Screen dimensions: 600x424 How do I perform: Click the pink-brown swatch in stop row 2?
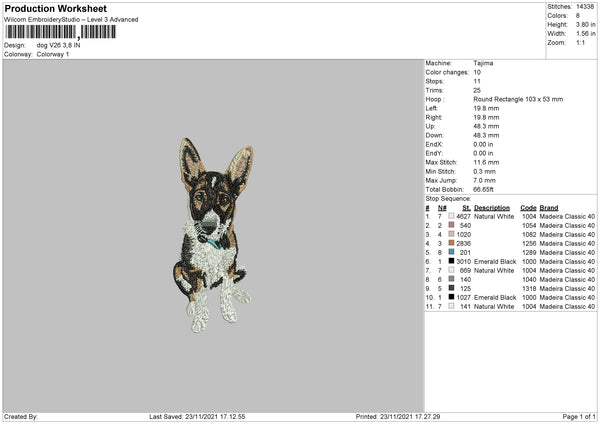point(452,225)
